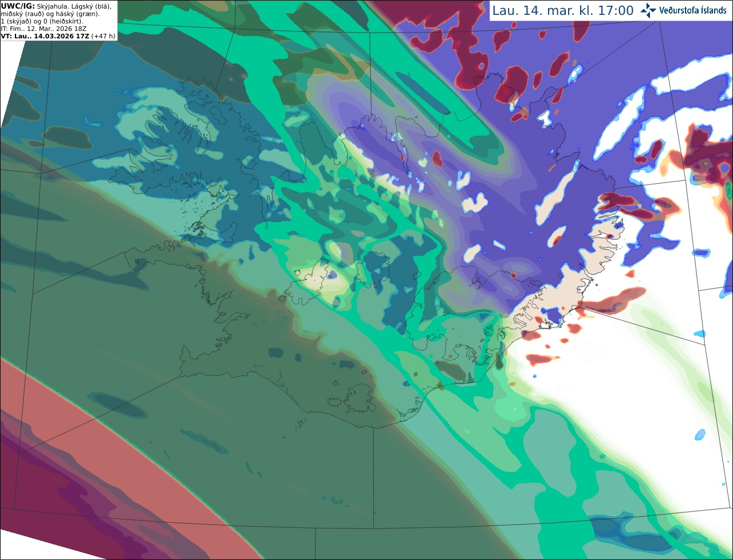Viewport: 733px width, 560px height.
Task: Click the "(+47 h)" forecast offset
Action: [x=104, y=36]
